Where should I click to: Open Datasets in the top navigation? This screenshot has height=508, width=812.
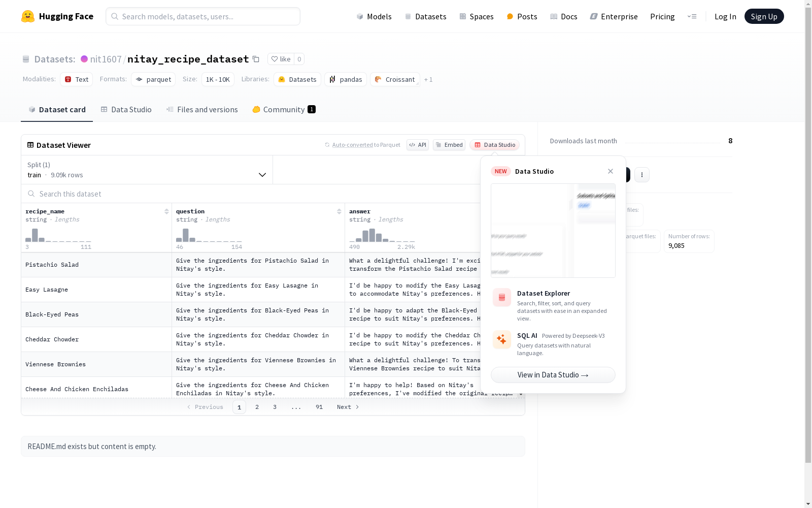click(425, 16)
